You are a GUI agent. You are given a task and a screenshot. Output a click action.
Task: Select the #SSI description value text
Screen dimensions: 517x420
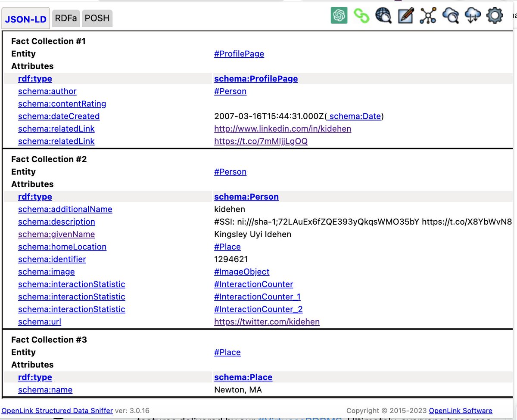point(363,222)
